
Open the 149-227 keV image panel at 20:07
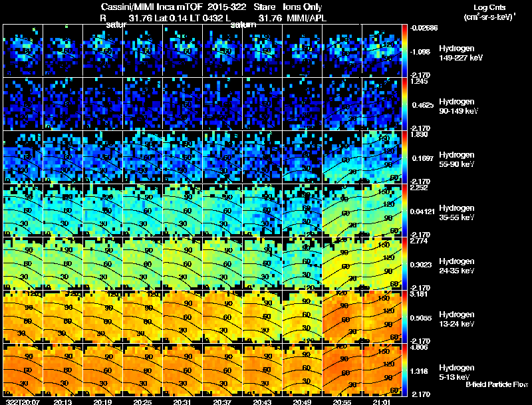coord(23,51)
